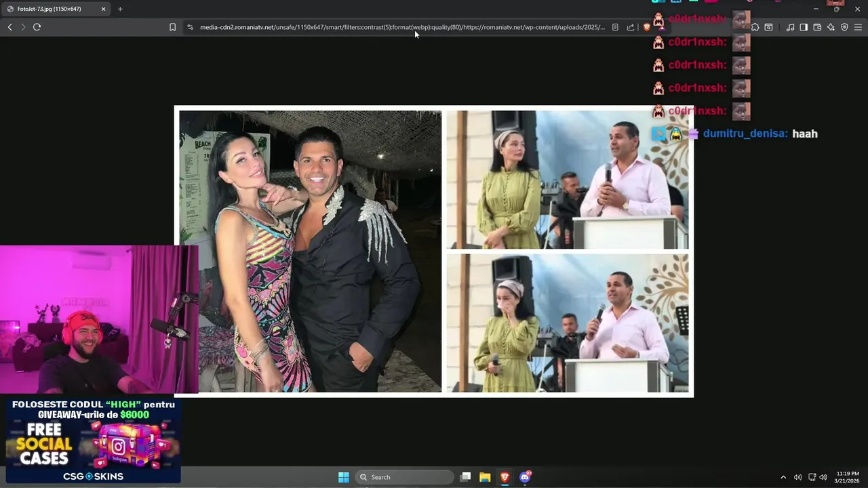Viewport: 868px width, 488px height.
Task: Open Leo AI sparkle icon
Action: (831, 27)
